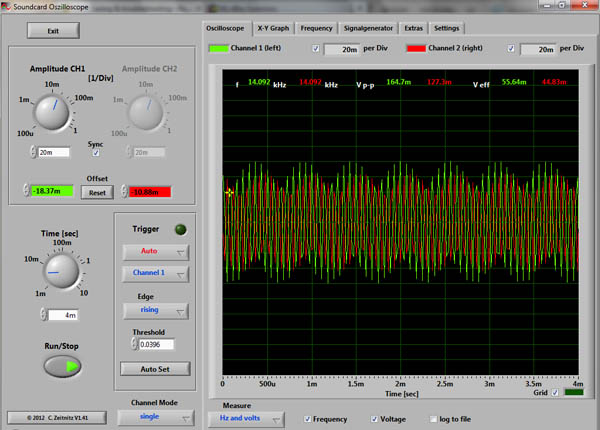
Task: Click the Threshold value stepper arrows
Action: pyautogui.click(x=136, y=344)
